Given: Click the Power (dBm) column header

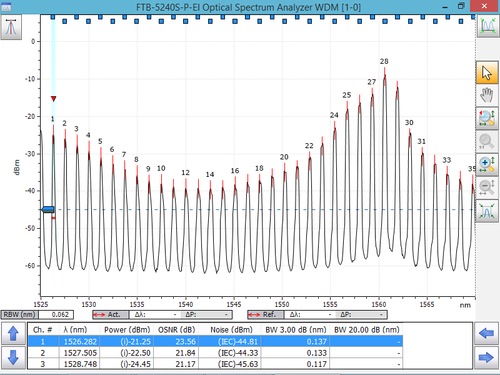Looking at the screenshot, I should (126, 330).
